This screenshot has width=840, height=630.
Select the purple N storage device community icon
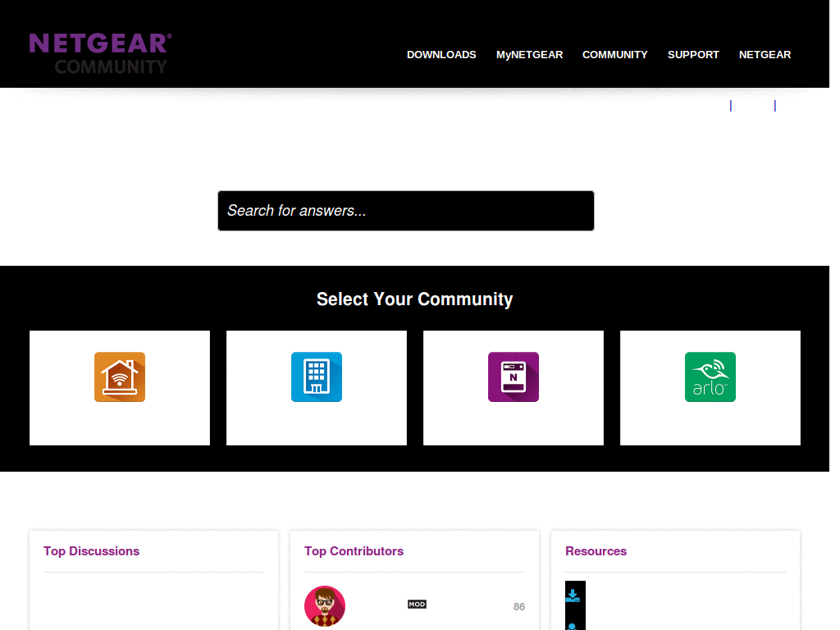point(513,377)
